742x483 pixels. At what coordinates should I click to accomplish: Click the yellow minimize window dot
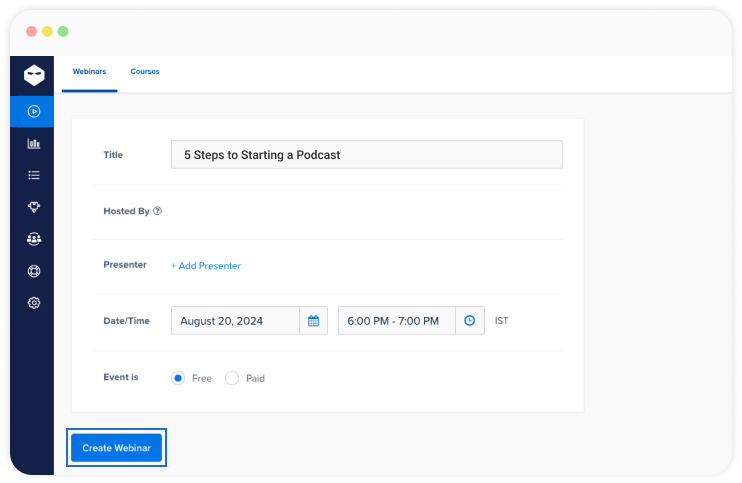(x=47, y=32)
